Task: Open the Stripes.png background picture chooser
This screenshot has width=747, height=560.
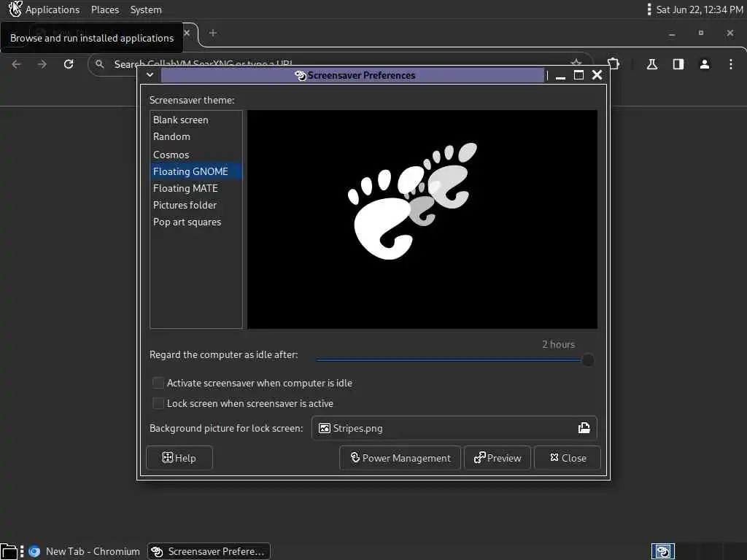Action: coord(454,428)
